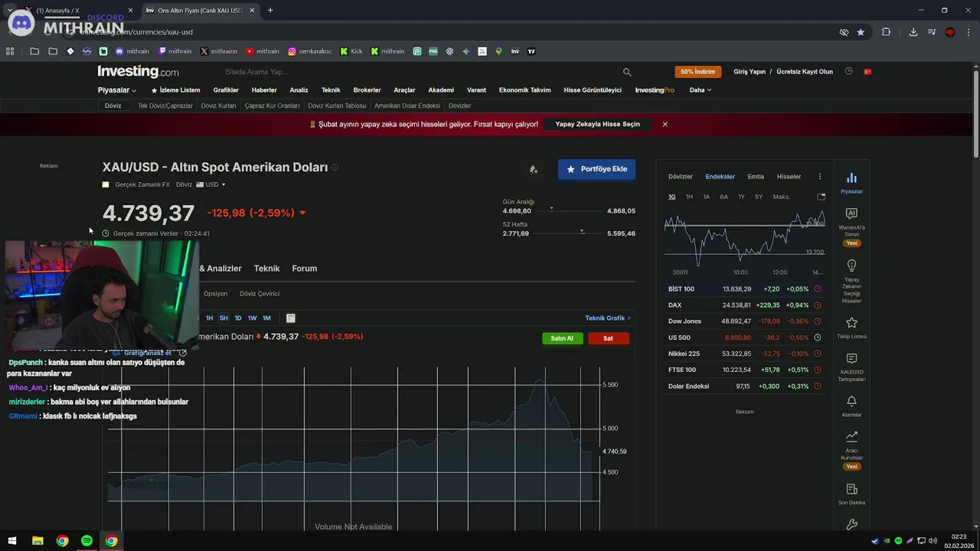Image resolution: width=980 pixels, height=551 pixels.
Task: Switch to the Emtia tab
Action: pyautogui.click(x=756, y=177)
